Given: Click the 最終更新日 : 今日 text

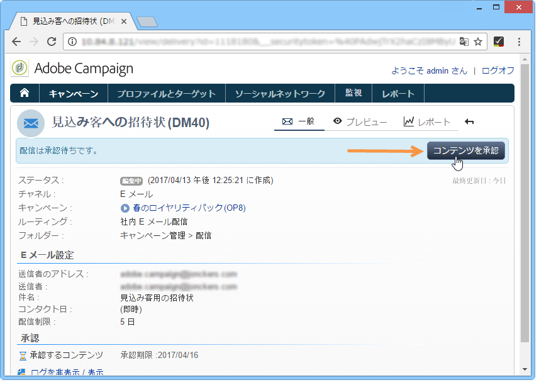Looking at the screenshot, I should click(x=479, y=181).
